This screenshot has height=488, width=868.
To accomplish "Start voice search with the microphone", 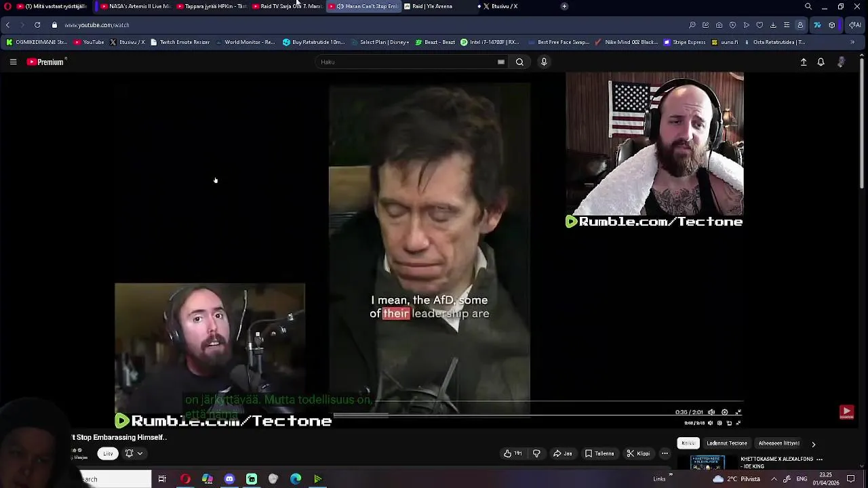I will coord(544,62).
